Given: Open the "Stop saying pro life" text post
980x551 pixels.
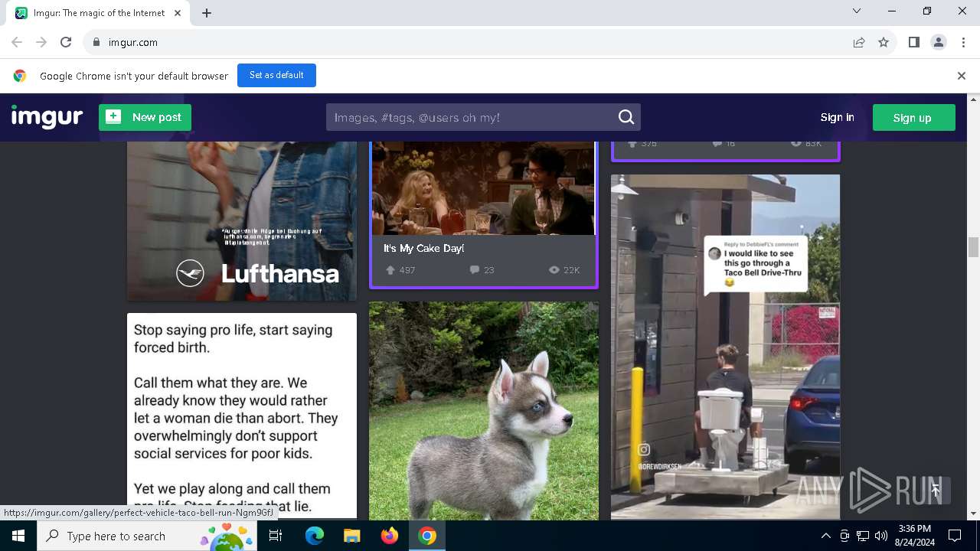Looking at the screenshot, I should 242,416.
